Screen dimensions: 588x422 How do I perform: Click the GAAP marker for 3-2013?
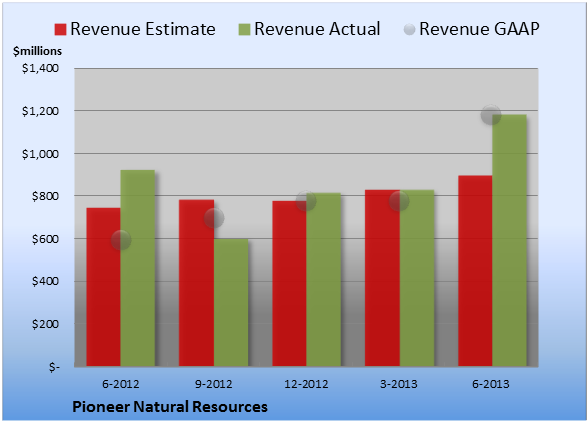(399, 201)
